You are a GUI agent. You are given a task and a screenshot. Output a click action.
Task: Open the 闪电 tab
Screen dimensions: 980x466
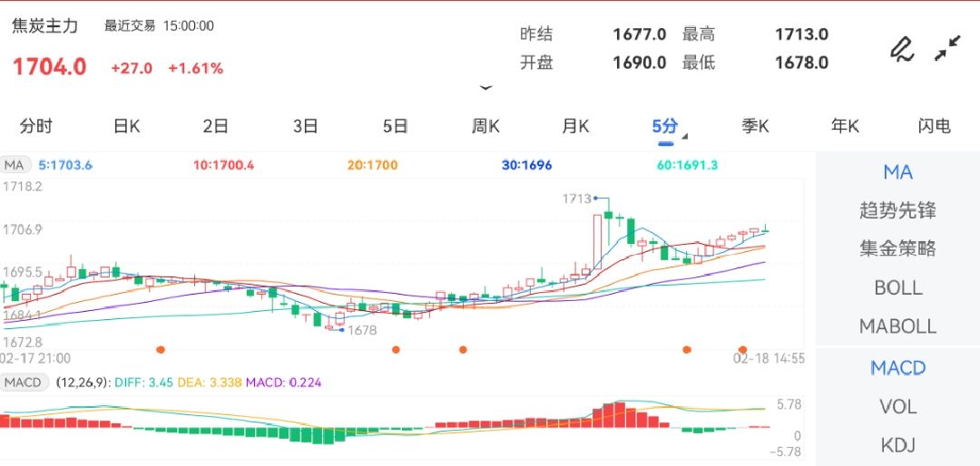tap(935, 126)
